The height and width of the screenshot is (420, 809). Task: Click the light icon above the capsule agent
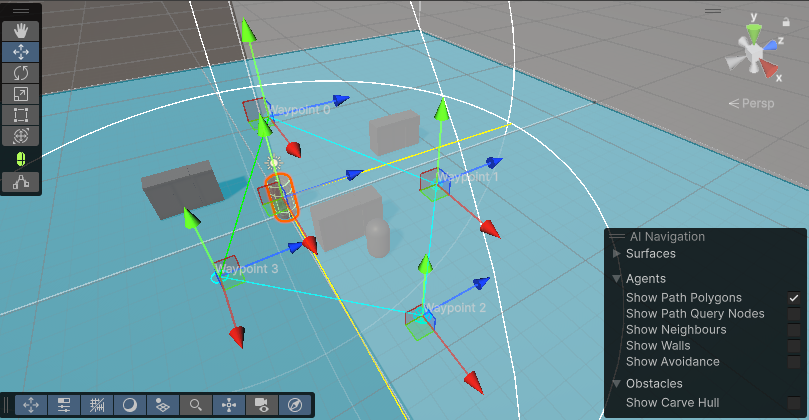tap(274, 164)
